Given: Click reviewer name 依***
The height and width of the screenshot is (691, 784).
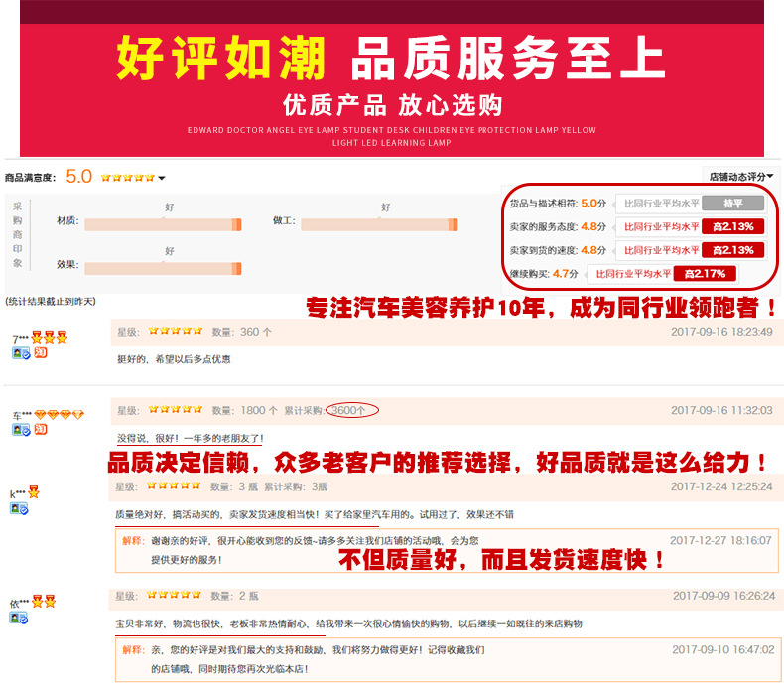Looking at the screenshot, I should [x=20, y=604].
